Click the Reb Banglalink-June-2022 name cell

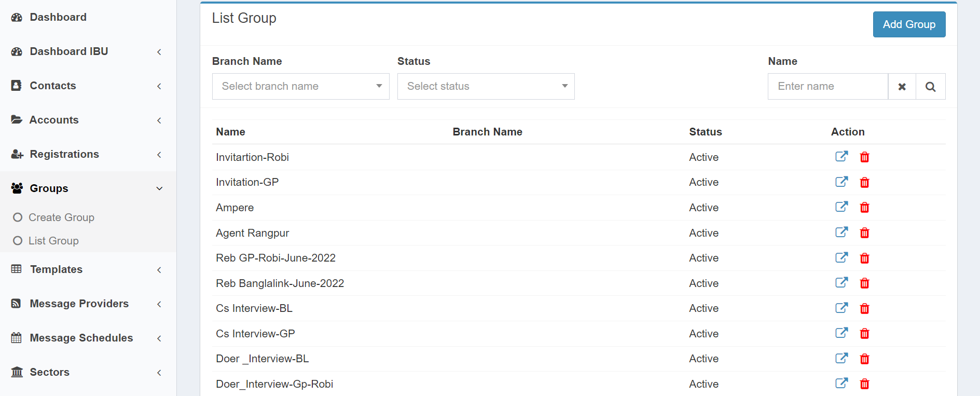coord(280,283)
